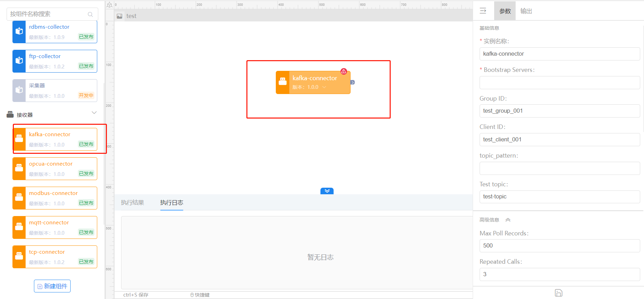Click the test canvas title text

131,16
